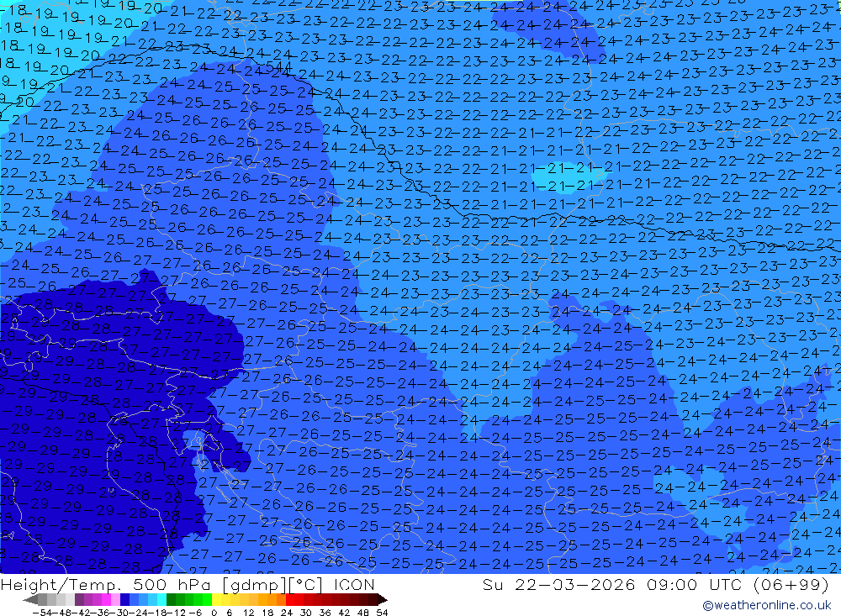Select the dark green -12 legend swatch
This screenshot has width=841, height=616.
coord(171,600)
